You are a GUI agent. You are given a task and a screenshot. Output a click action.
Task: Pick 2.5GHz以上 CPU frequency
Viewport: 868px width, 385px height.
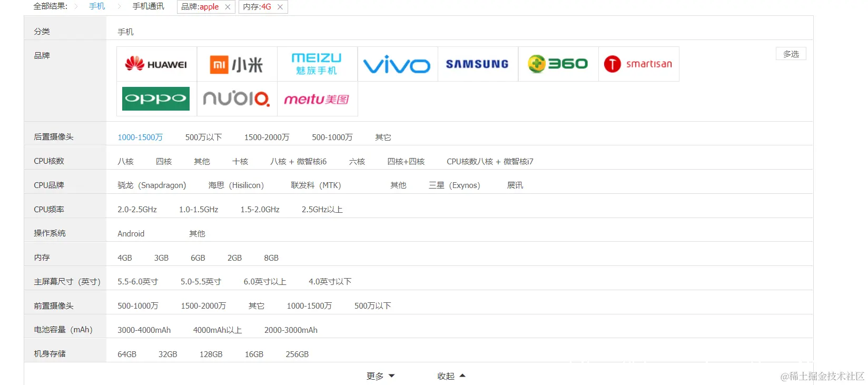(x=322, y=210)
